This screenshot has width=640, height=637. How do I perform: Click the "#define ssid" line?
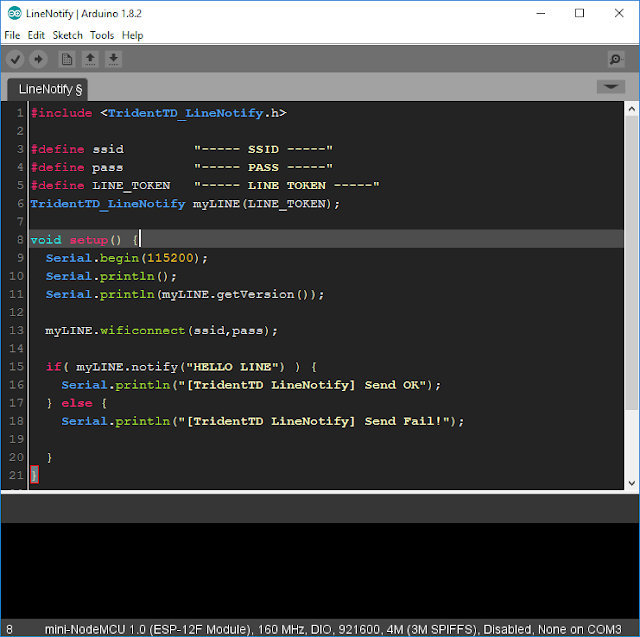click(182, 149)
